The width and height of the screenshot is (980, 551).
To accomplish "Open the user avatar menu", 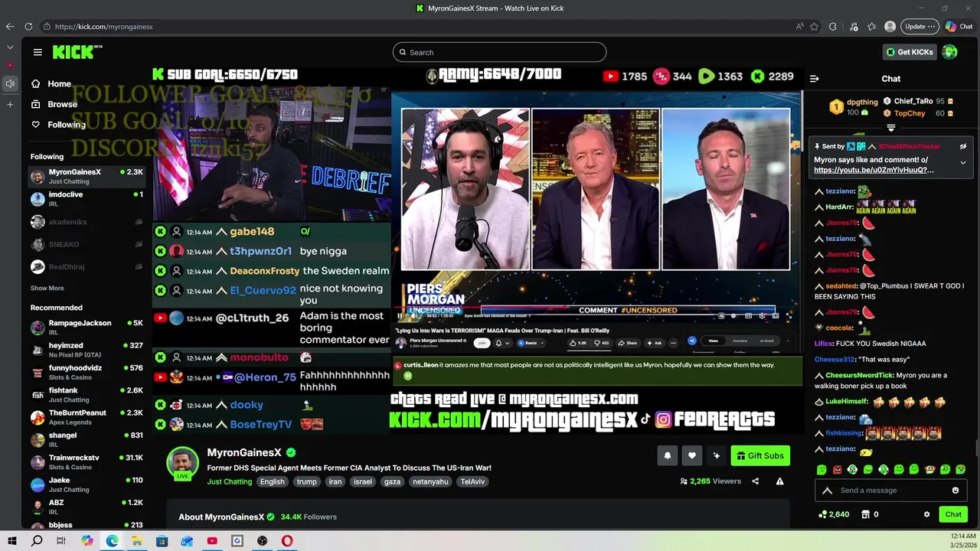I will (x=950, y=52).
